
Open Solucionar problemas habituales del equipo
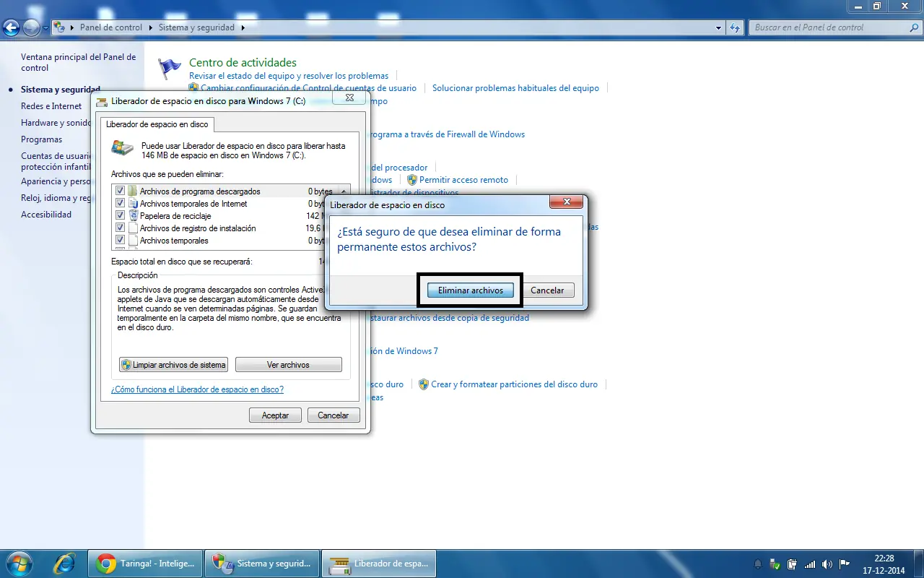[x=515, y=88]
